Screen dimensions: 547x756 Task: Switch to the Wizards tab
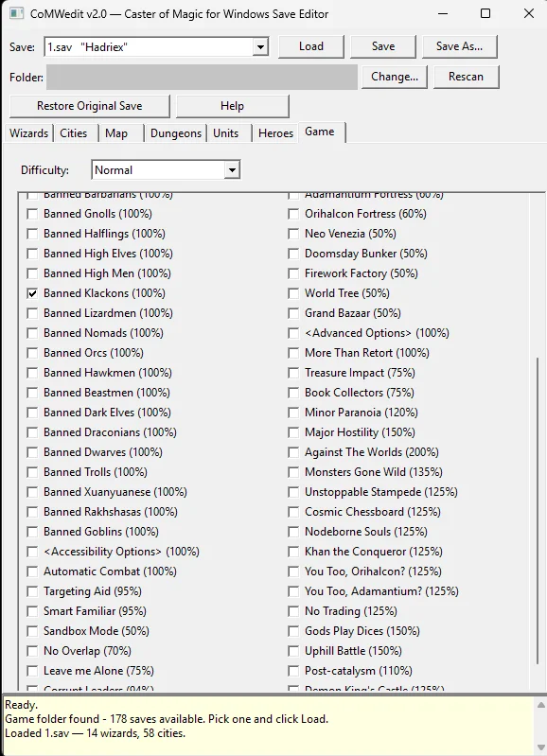point(29,133)
